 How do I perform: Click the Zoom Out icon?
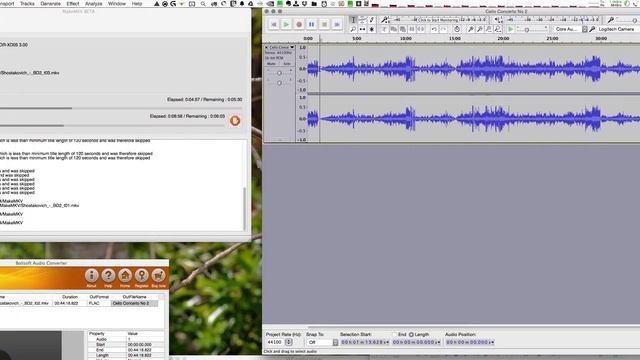pos(480,29)
